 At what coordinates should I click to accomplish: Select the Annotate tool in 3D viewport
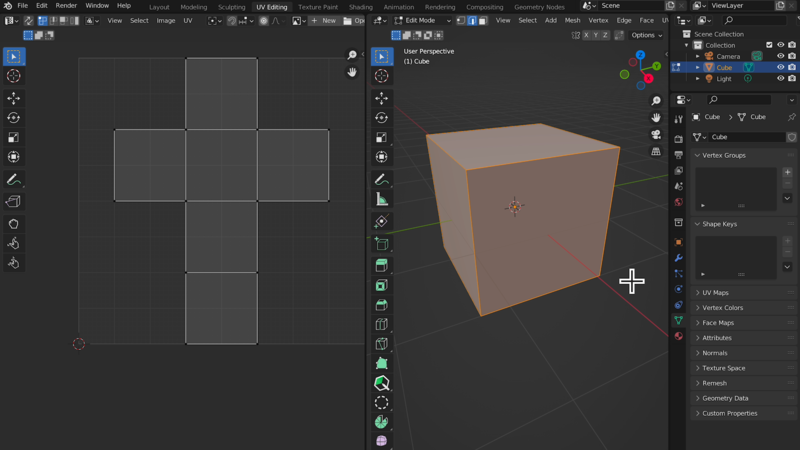pos(382,179)
